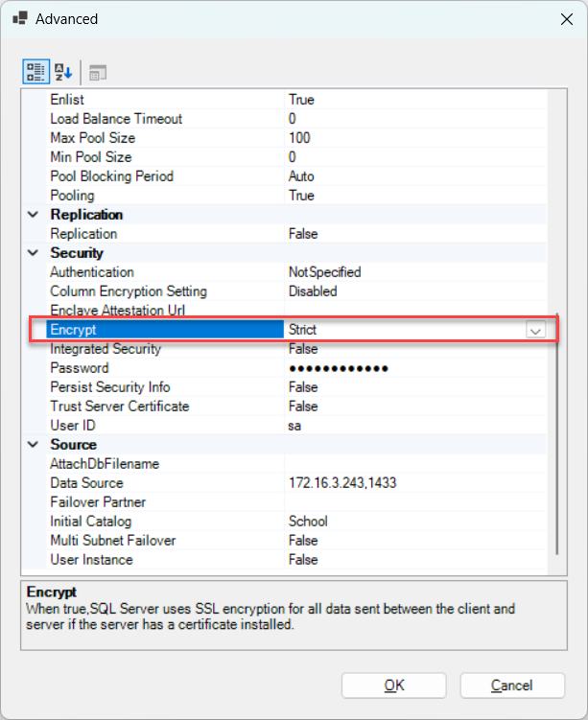
Task: Select the Trust Server Certificate property
Action: (119, 406)
